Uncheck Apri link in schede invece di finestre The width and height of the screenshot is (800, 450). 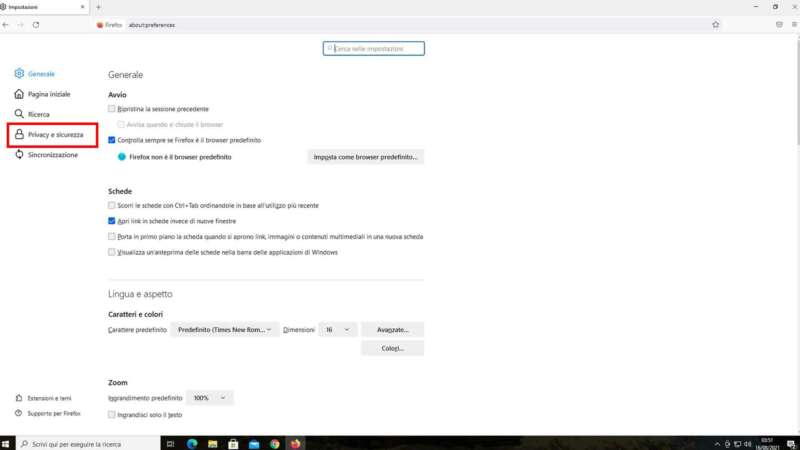click(x=112, y=221)
